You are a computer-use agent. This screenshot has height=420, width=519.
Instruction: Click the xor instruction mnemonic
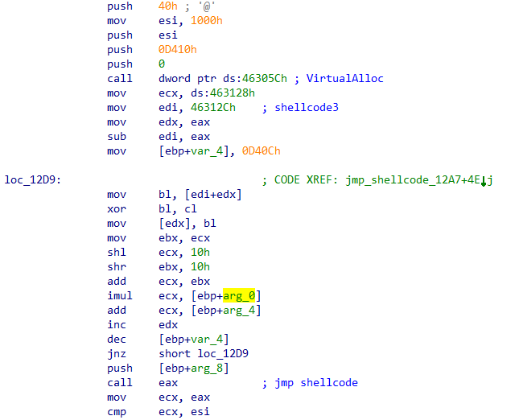point(117,209)
